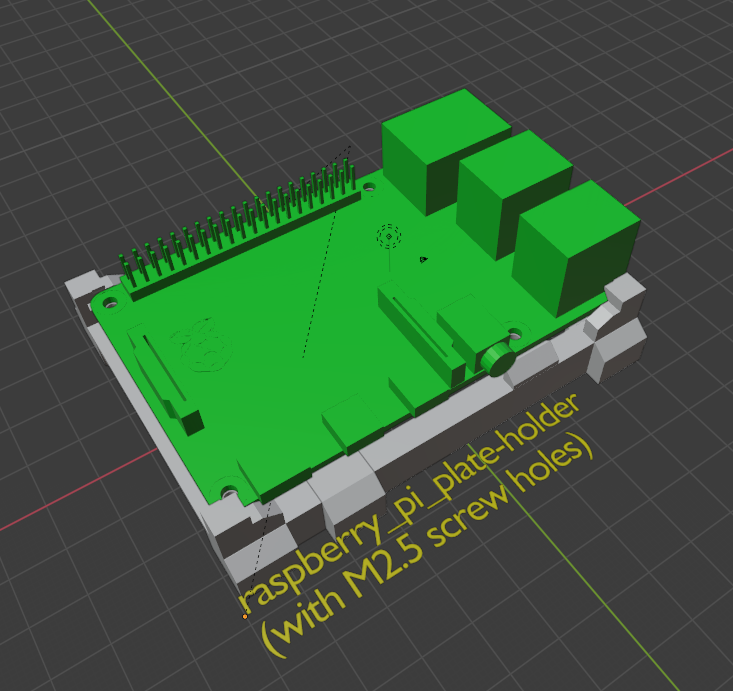Click the mounting hole beside the GPIO header's Ethernet end

coord(369,188)
